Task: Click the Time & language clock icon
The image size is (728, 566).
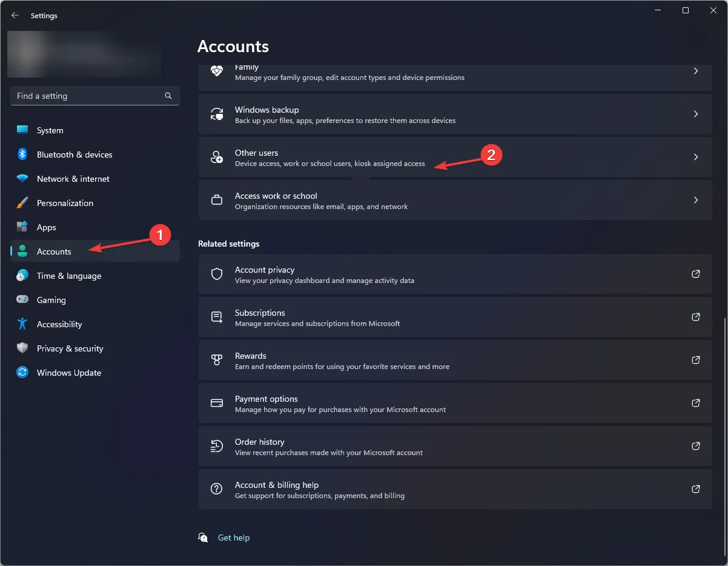Action: click(22, 276)
